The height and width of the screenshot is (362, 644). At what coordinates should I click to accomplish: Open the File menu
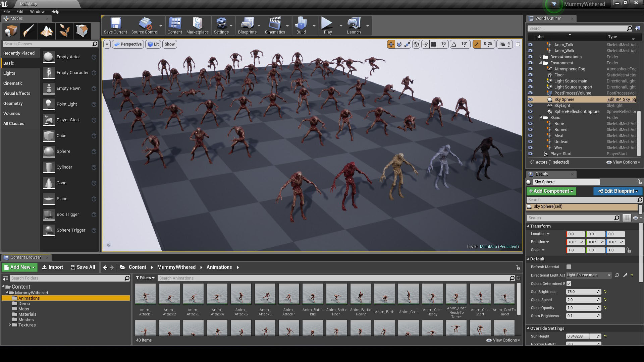[x=6, y=11]
